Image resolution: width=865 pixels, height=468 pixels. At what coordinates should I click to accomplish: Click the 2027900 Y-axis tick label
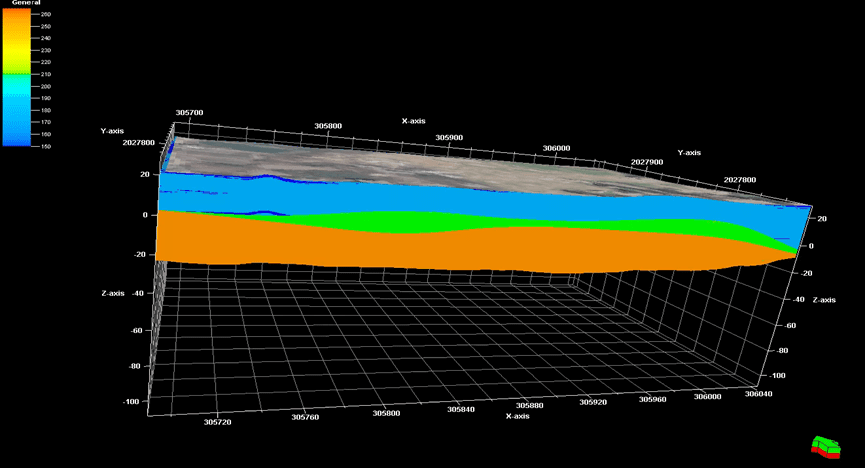647,162
